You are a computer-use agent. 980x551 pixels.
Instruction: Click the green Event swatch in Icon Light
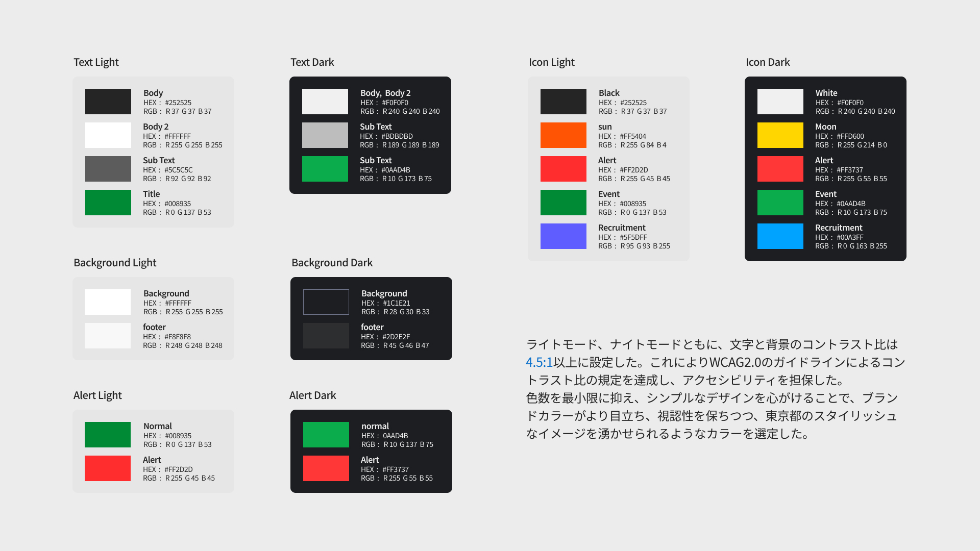click(x=563, y=203)
